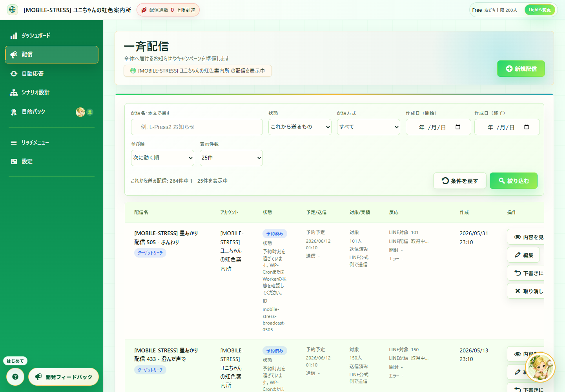Click the 予定/送信 column header
Image resolution: width=565 pixels, height=392 pixels.
click(x=316, y=212)
